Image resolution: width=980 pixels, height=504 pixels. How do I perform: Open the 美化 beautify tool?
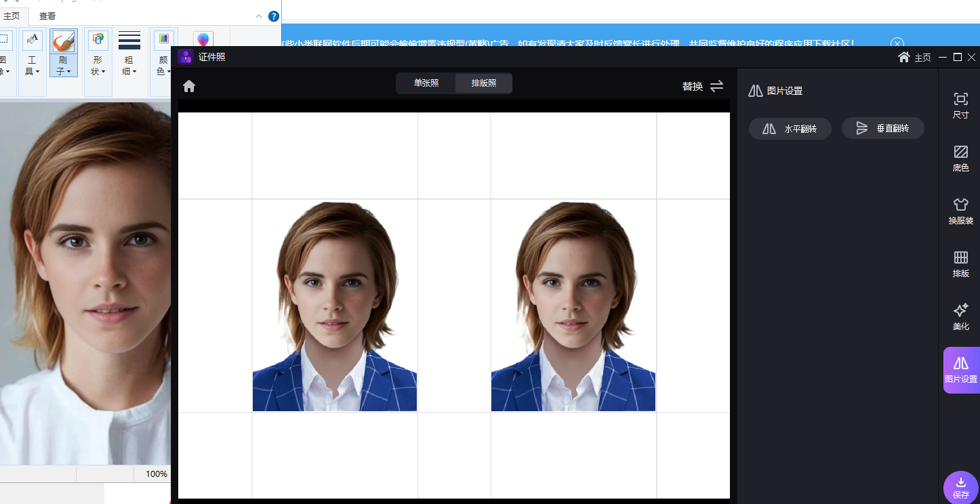click(x=960, y=317)
